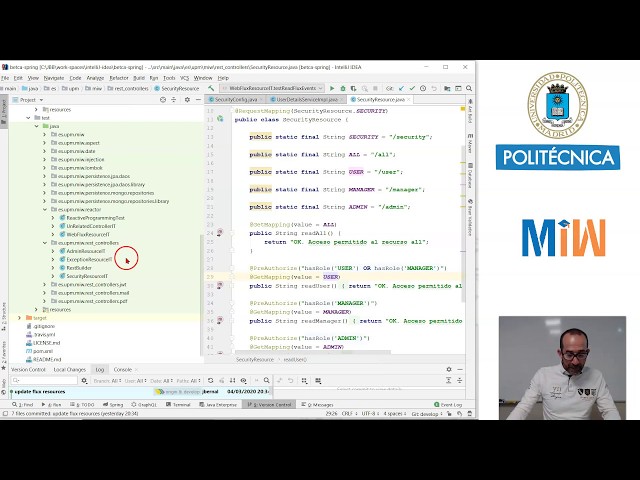
Task: Open the Navigate menu
Action: (x=54, y=78)
